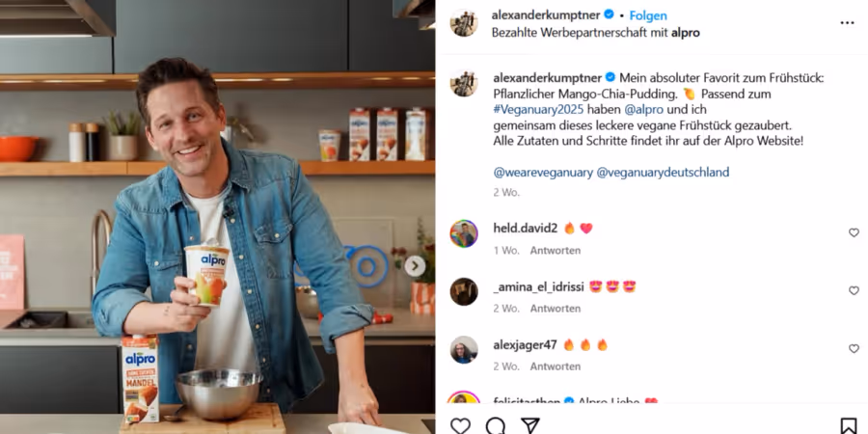The width and height of the screenshot is (868, 434).
Task: Share the post via paper plane icon
Action: [530, 425]
